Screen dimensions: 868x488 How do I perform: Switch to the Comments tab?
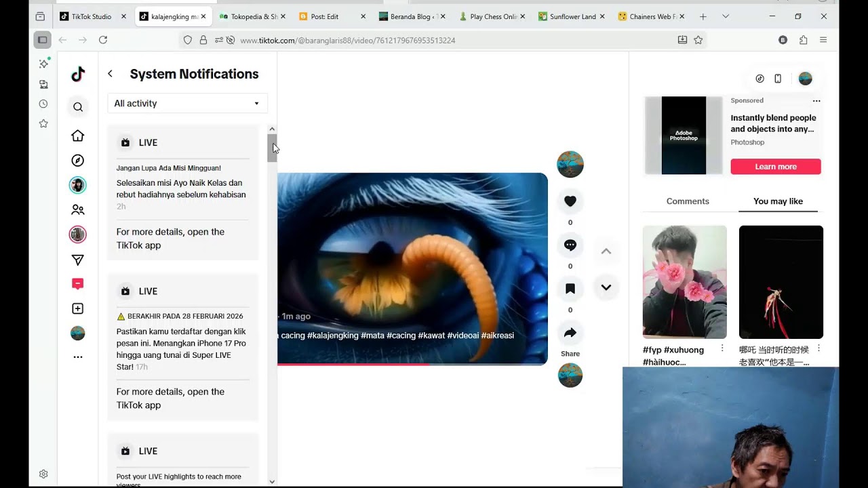(688, 201)
